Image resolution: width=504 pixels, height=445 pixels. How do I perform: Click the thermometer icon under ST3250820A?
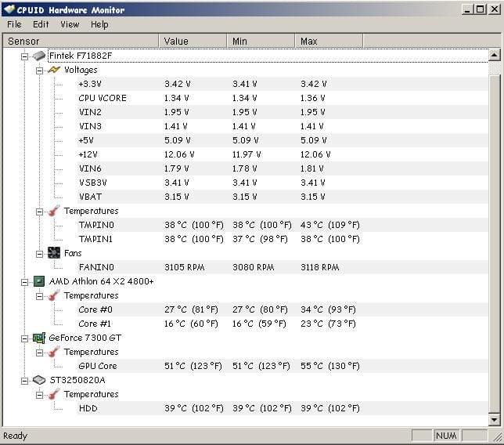(x=54, y=395)
